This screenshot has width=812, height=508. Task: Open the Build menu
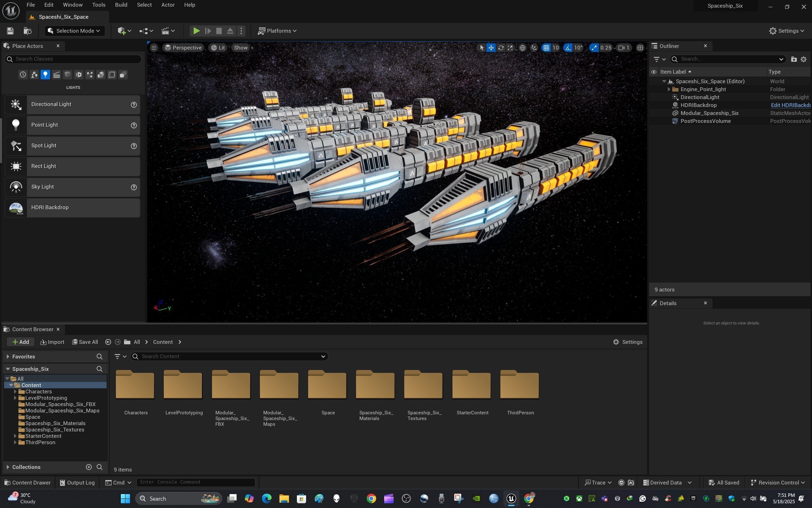(121, 5)
